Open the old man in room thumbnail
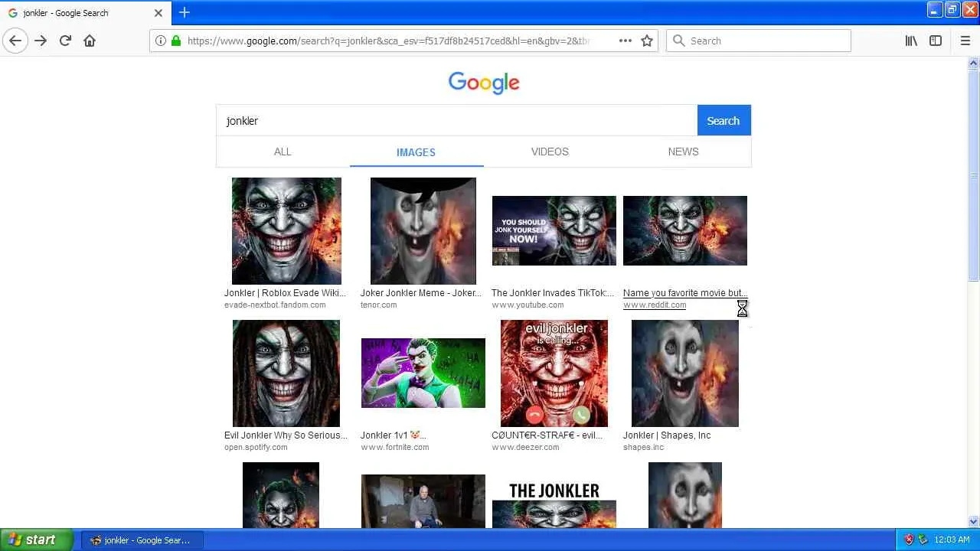This screenshot has width=980, height=551. pyautogui.click(x=423, y=501)
